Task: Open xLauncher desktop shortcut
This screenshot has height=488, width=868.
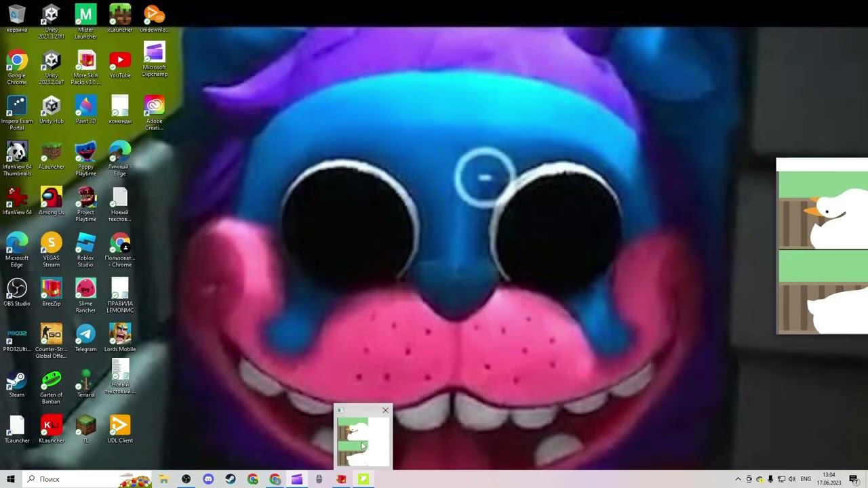Action: [120, 18]
